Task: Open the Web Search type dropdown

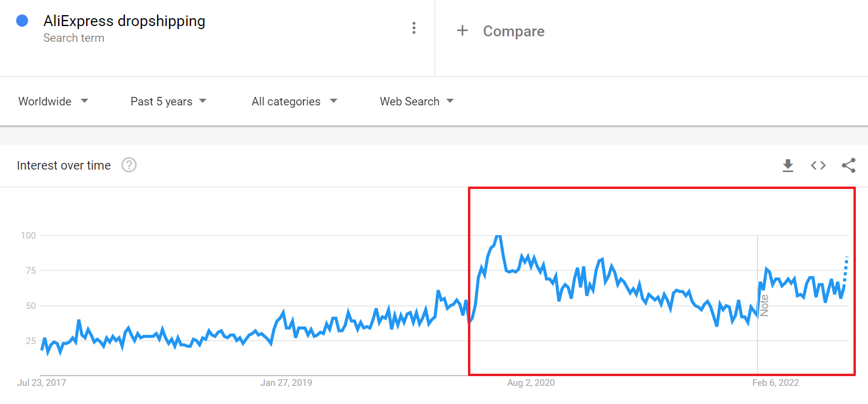Action: click(x=417, y=101)
